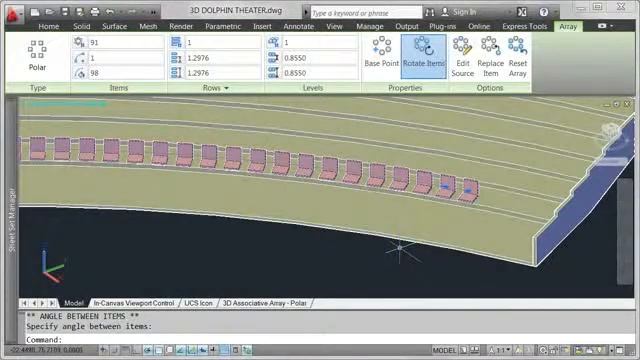Open the Insert ribbon tab

262,27
